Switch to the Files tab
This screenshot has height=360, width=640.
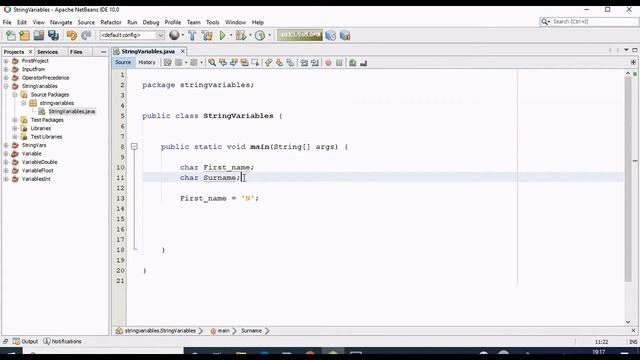tap(76, 52)
